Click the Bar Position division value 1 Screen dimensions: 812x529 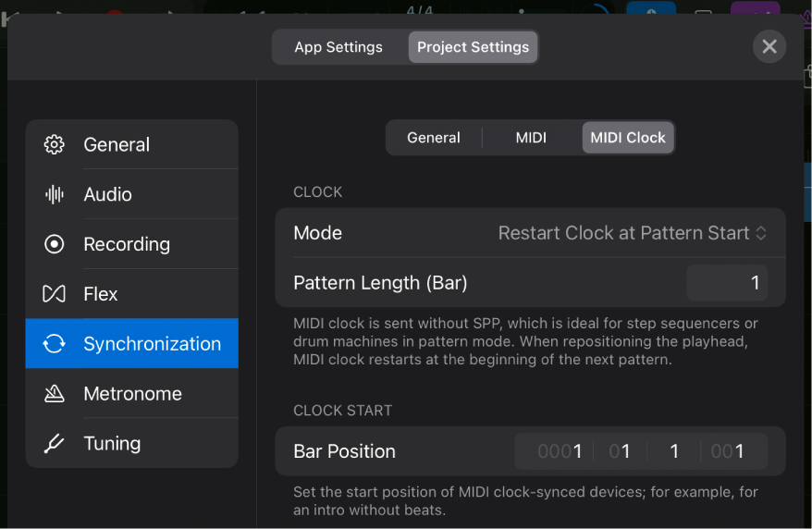coord(673,451)
